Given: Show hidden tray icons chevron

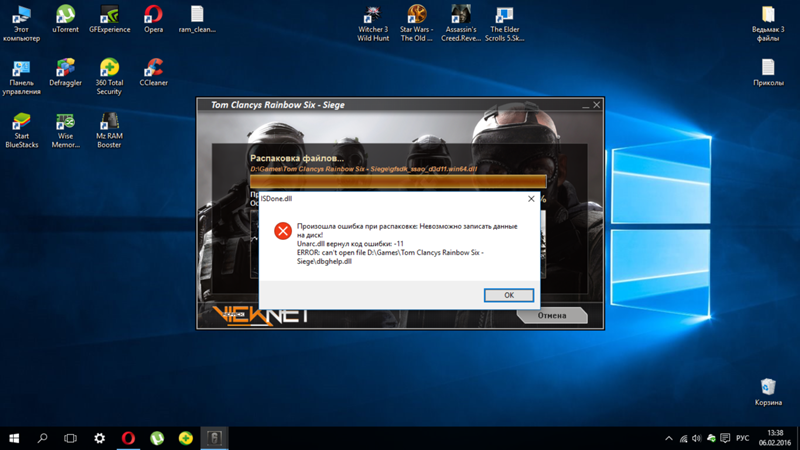Looking at the screenshot, I should tap(669, 439).
